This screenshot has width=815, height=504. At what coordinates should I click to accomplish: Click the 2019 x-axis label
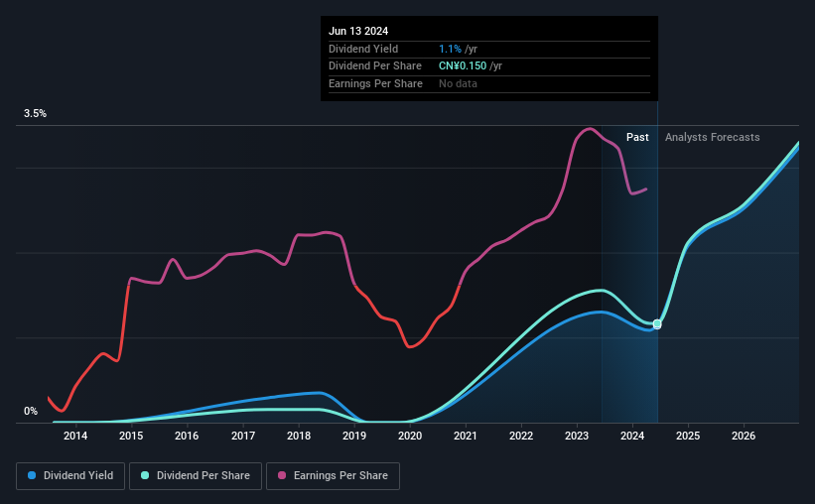click(x=354, y=436)
